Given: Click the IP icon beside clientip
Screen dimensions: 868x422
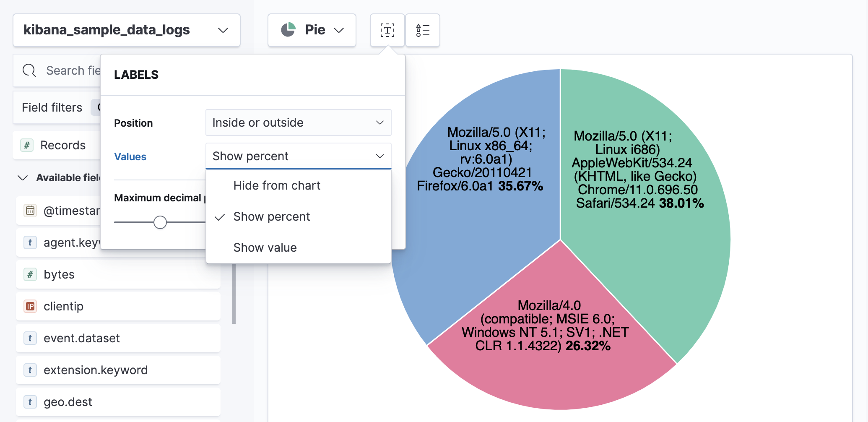Looking at the screenshot, I should tap(30, 306).
